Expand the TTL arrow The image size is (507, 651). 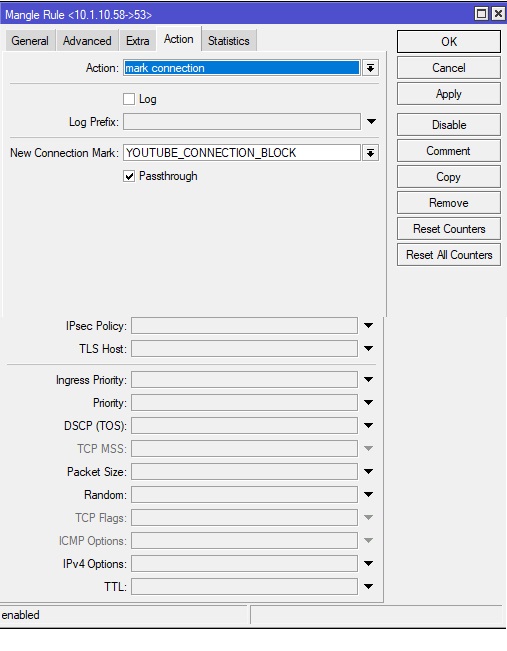coord(368,587)
